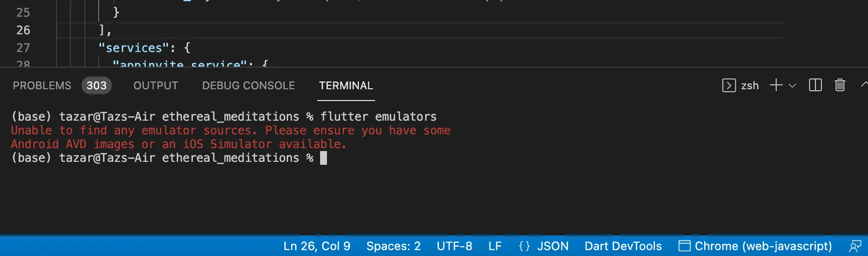Open the feedback/notifications icon in status bar

(x=855, y=246)
